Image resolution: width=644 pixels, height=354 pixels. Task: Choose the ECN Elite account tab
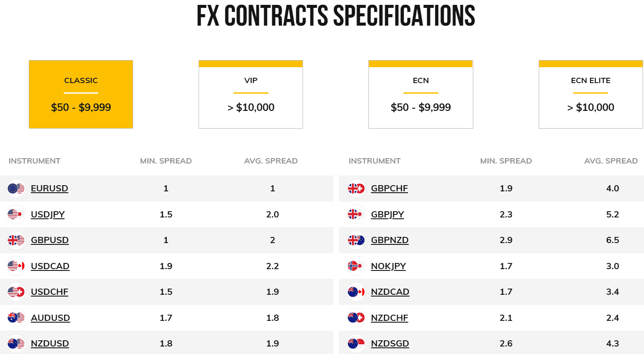(x=590, y=94)
